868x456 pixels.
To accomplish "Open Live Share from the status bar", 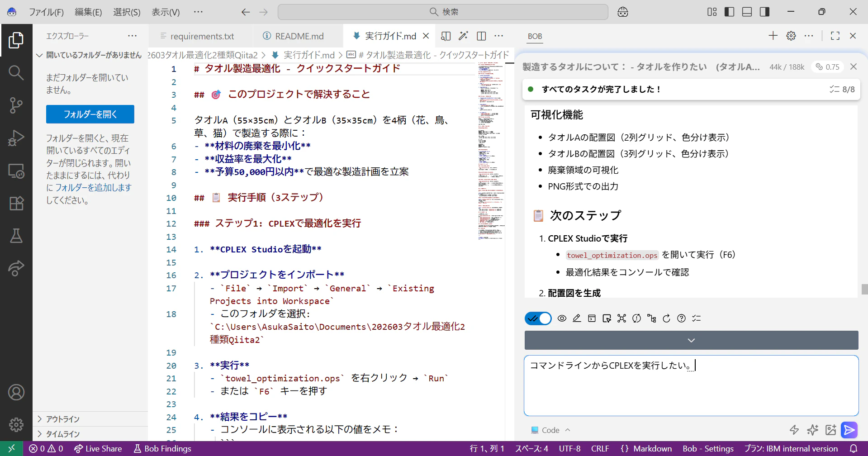I will pos(98,449).
